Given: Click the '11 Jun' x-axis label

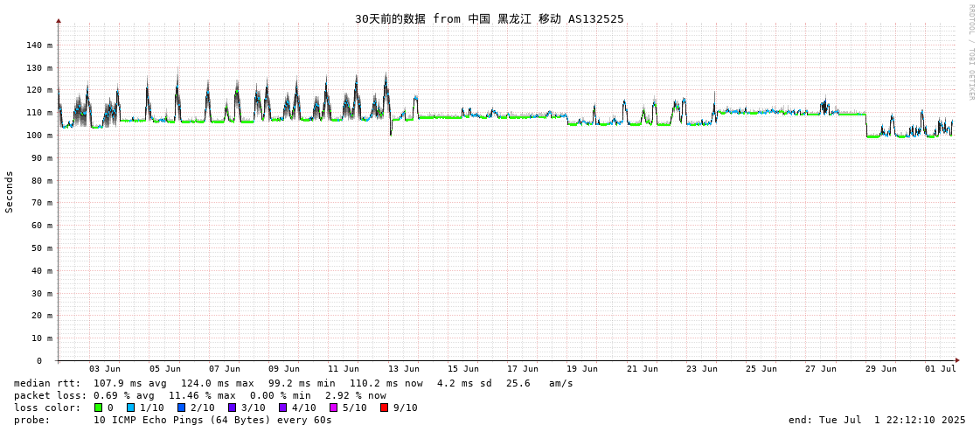Looking at the screenshot, I should [x=344, y=369].
